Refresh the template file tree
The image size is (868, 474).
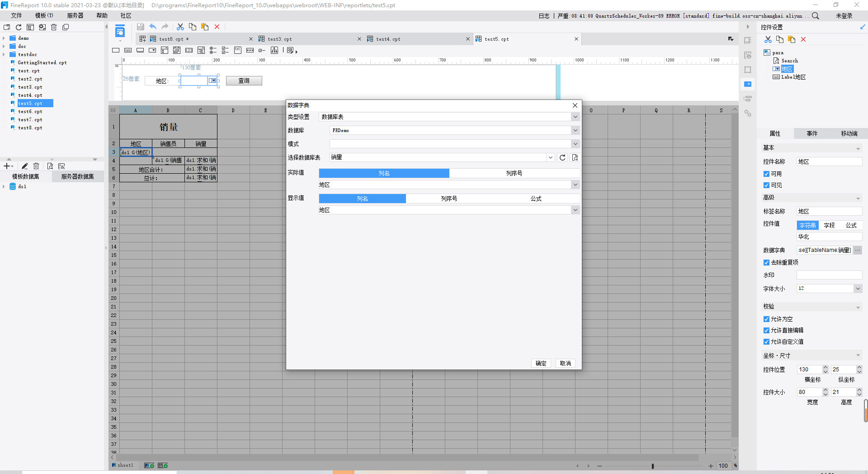[x=19, y=27]
